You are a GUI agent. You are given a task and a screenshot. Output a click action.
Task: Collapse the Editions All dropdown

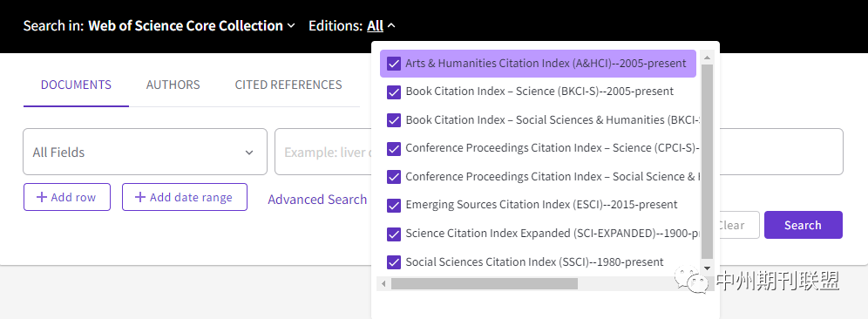pos(381,25)
